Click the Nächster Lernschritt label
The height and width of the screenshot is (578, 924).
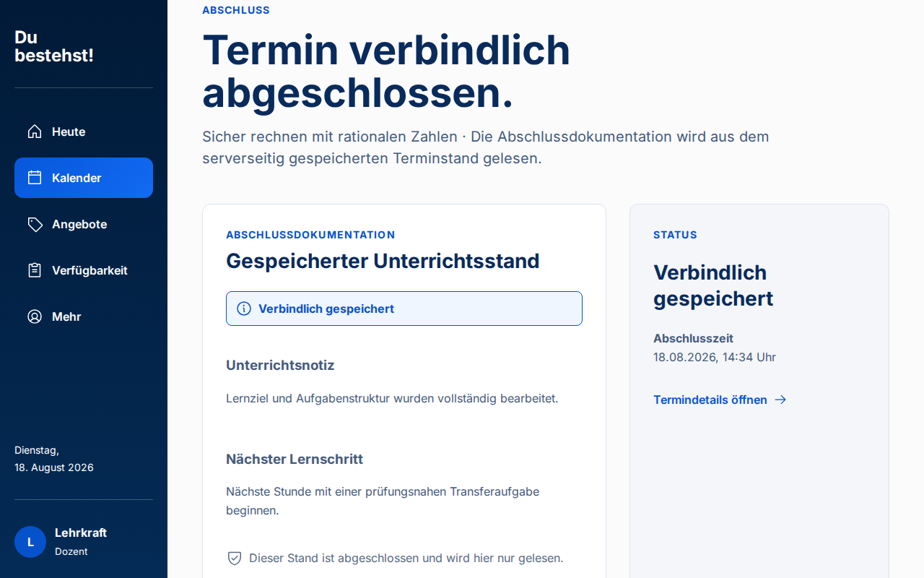tap(295, 459)
